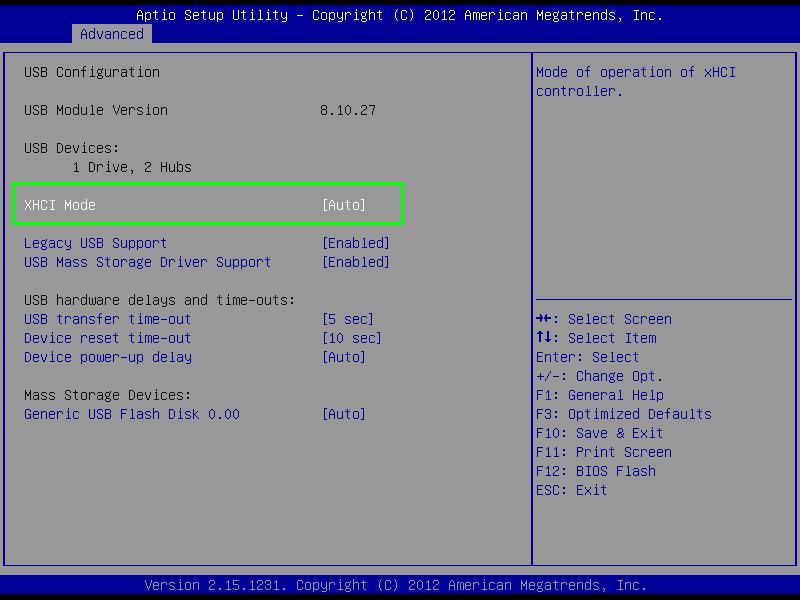Change USB Mass Storage Driver [Enabled] value
This screenshot has height=600, width=800.
coord(356,262)
